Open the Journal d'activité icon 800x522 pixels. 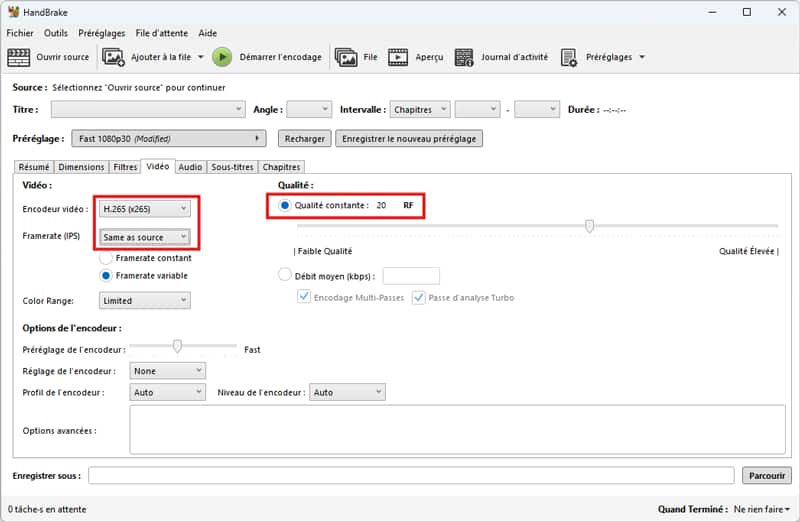464,57
